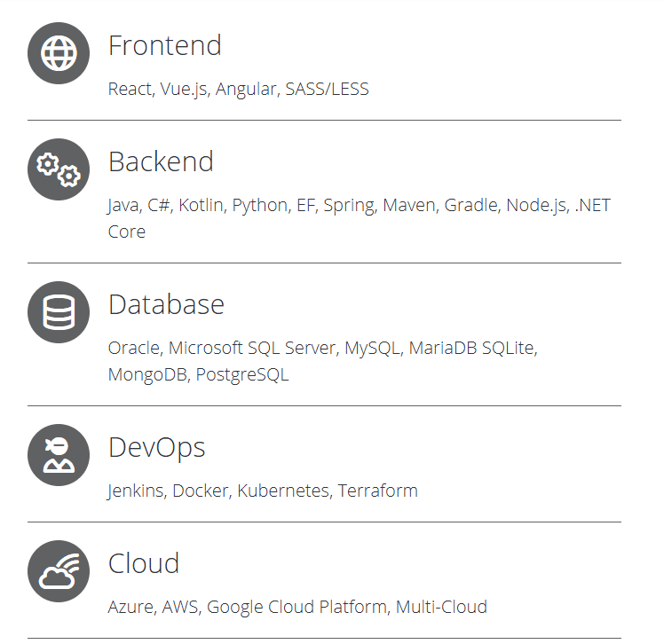
Task: Click Multi-Cloud in the Cloud list
Action: 441,607
